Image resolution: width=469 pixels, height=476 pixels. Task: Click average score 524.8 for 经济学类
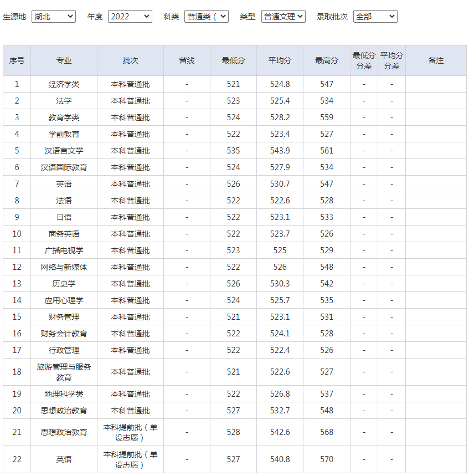[x=280, y=84]
